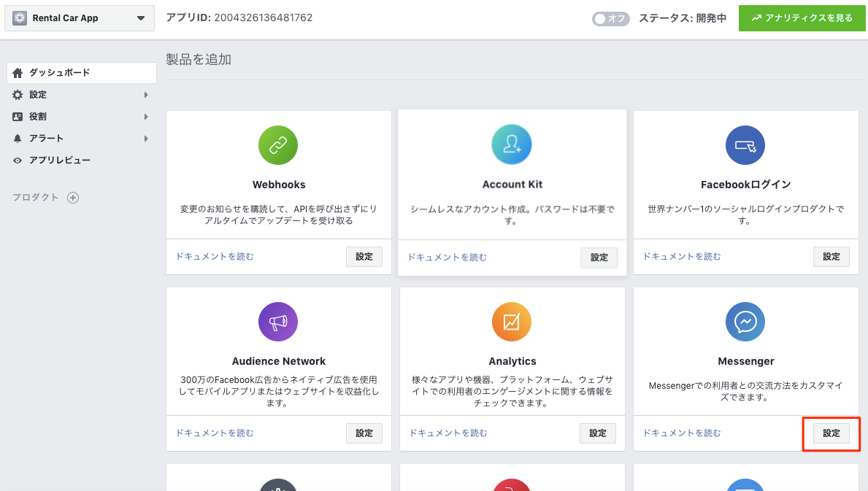Click the Messenger chat bubble icon
This screenshot has height=491, width=868.
[745, 321]
